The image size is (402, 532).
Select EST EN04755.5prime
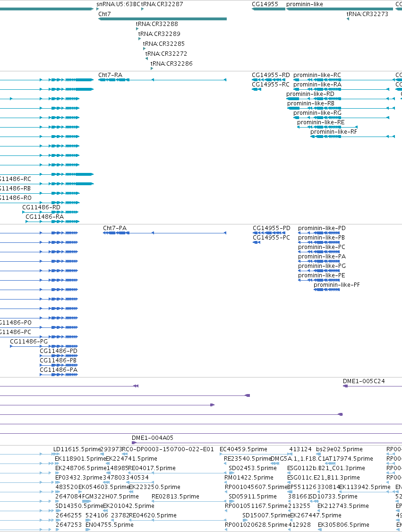pos(110,525)
